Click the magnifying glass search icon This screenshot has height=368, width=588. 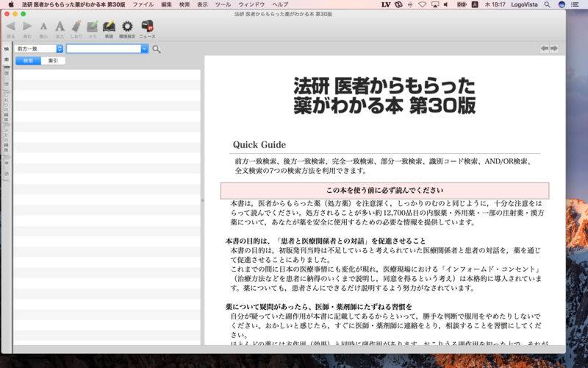(x=157, y=49)
